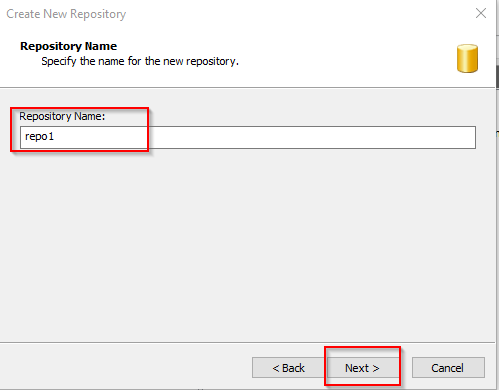Close the Create New Repository dialog
Image resolution: width=499 pixels, height=390 pixels.
[481, 13]
